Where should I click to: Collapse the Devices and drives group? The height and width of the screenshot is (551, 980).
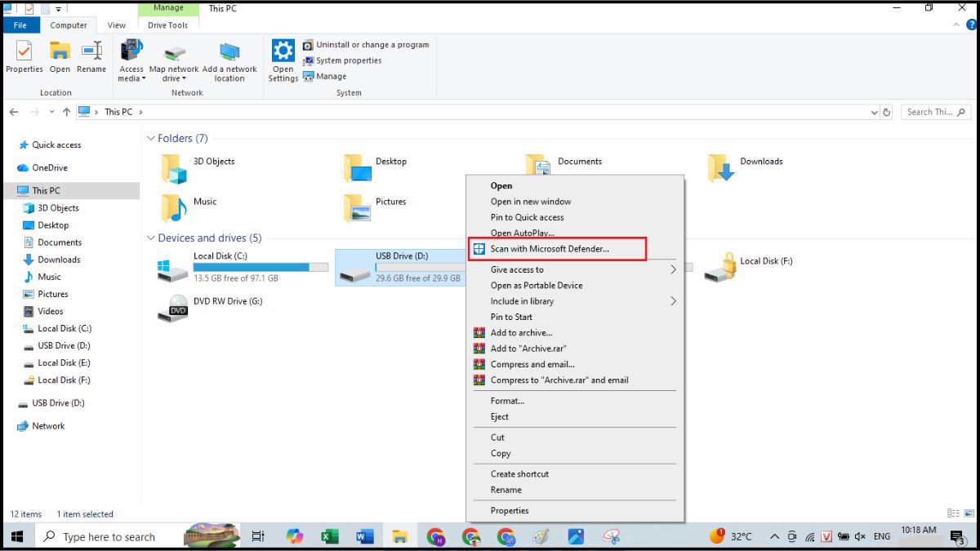tap(151, 238)
